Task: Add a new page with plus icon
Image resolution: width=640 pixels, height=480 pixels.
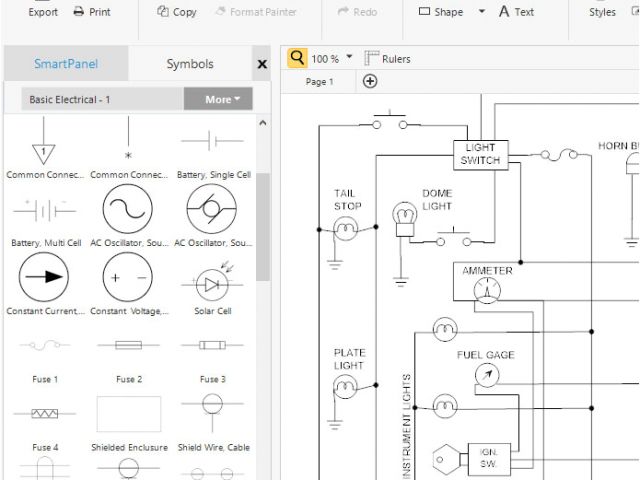Action: tap(370, 81)
